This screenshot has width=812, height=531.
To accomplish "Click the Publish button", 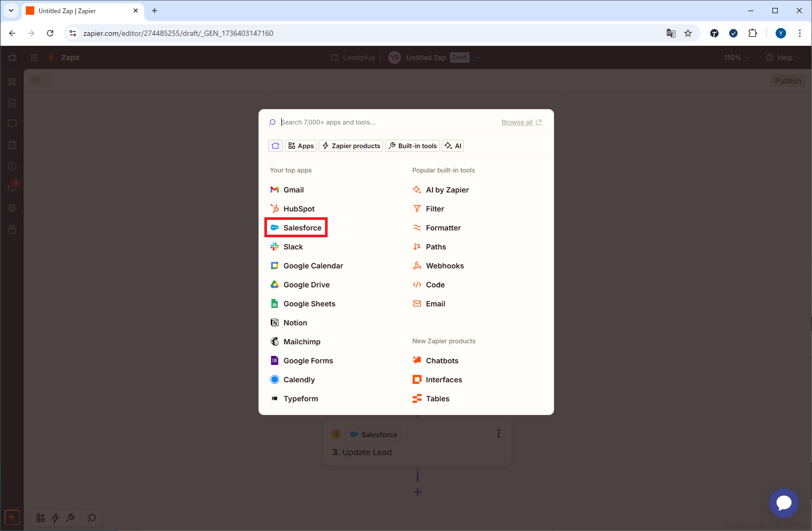I will pyautogui.click(x=787, y=80).
